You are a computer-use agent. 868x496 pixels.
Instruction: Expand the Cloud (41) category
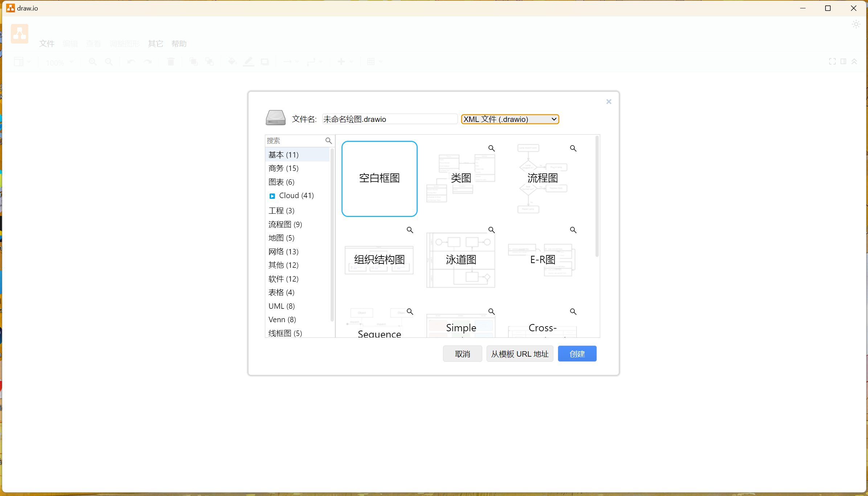click(272, 196)
